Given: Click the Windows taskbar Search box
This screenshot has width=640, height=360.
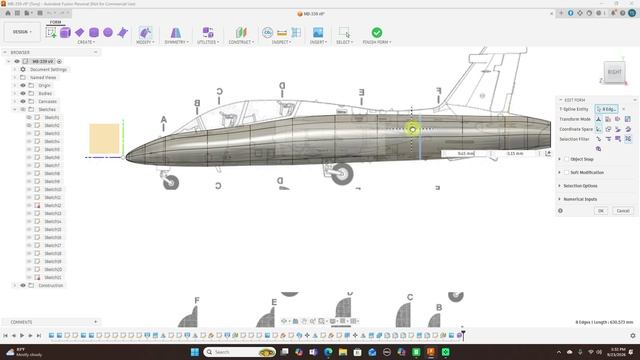Looking at the screenshot, I should (x=240, y=352).
